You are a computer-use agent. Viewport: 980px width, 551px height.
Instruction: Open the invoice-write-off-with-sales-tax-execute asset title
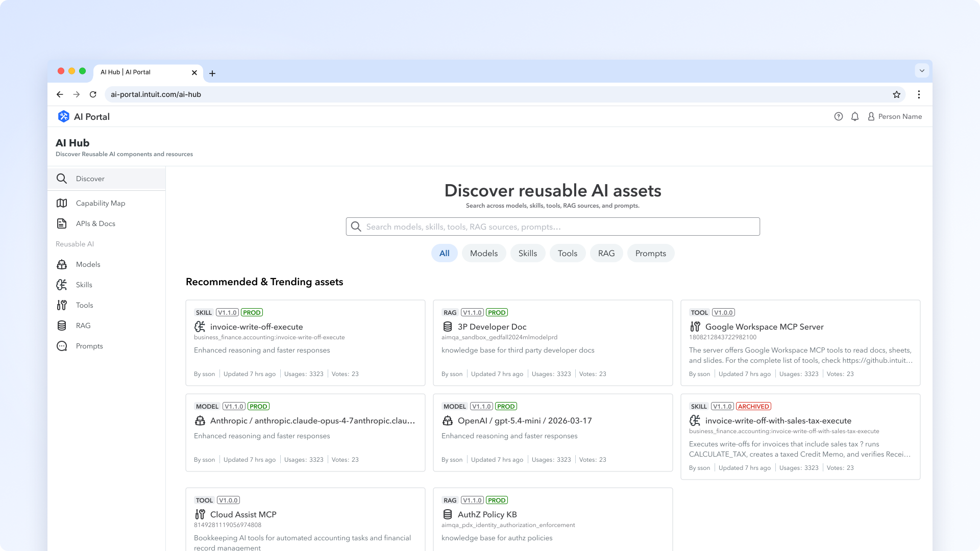point(778,420)
